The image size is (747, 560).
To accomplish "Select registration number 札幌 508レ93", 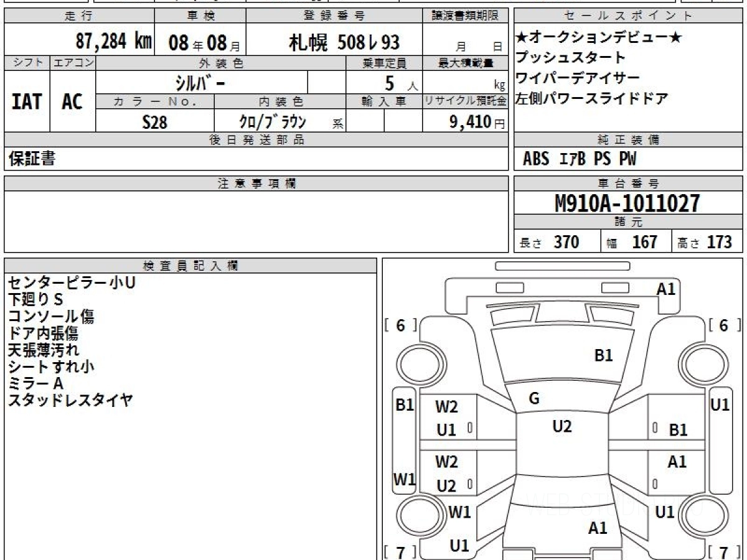I will click(x=344, y=42).
